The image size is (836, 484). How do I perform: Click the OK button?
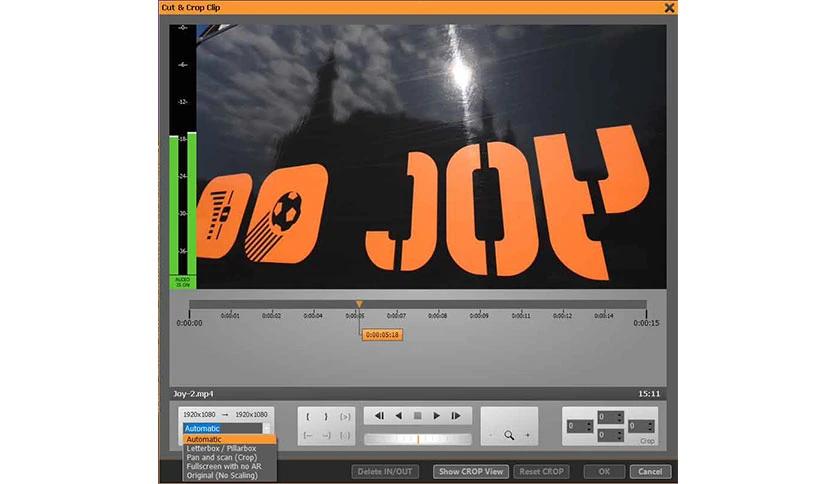point(604,471)
